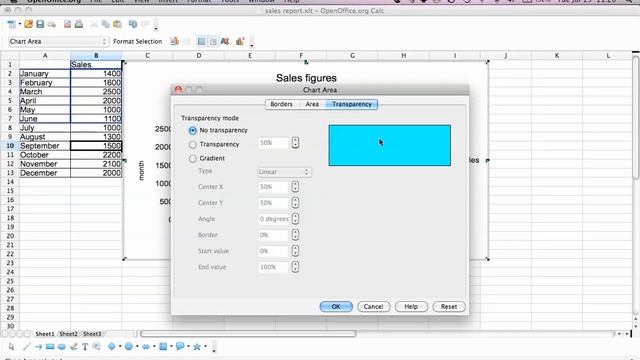The width and height of the screenshot is (640, 360).
Task: Expand the Block Arrows dropdown arrow
Action: 154,347
